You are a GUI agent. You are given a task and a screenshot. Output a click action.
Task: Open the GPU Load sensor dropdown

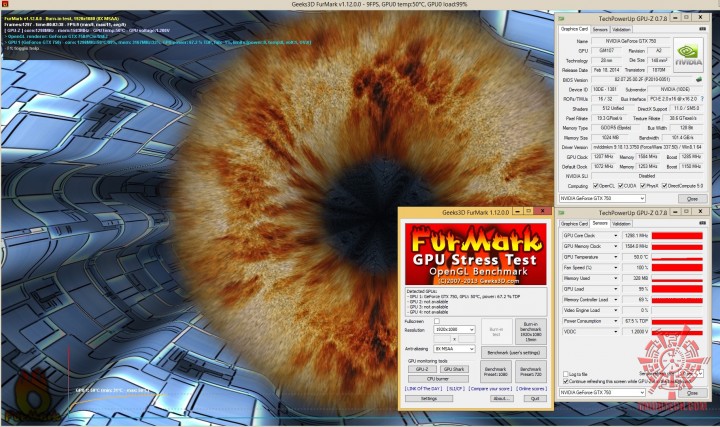pyautogui.click(x=616, y=289)
